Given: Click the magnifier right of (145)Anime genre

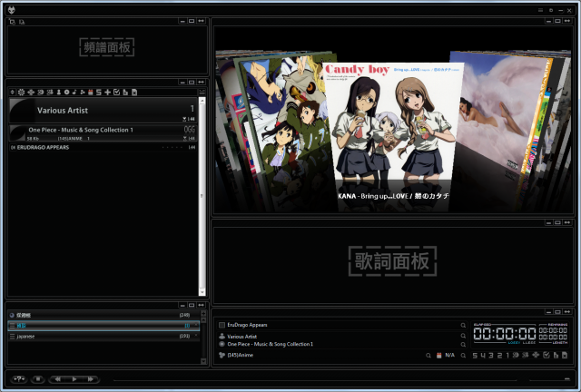Looking at the screenshot, I should [x=428, y=356].
